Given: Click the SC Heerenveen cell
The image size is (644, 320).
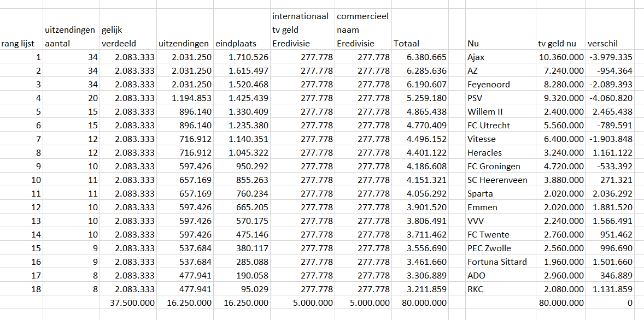Looking at the screenshot, I should [500, 180].
